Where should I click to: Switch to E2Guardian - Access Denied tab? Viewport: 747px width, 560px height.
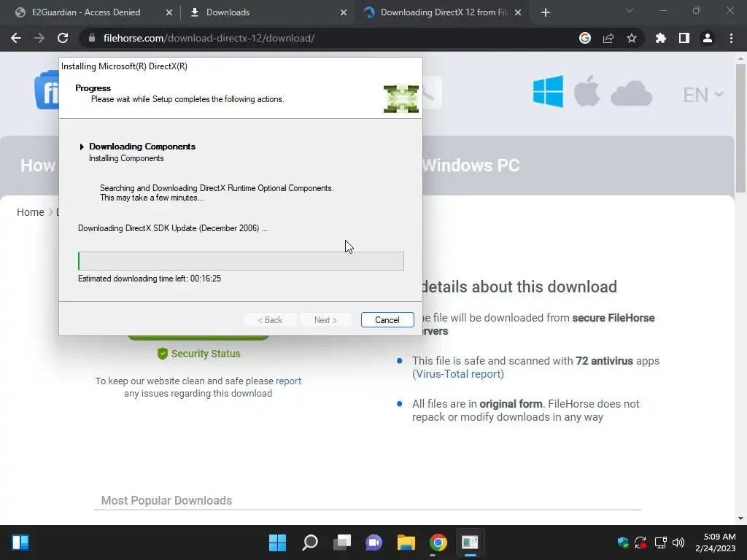coord(86,12)
